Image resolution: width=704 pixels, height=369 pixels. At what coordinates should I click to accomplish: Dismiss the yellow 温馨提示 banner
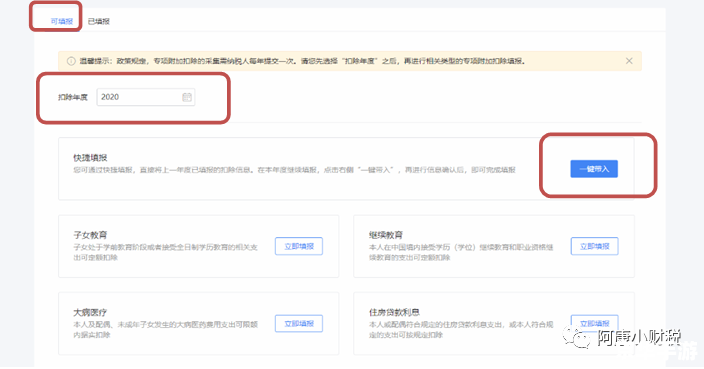pos(629,61)
